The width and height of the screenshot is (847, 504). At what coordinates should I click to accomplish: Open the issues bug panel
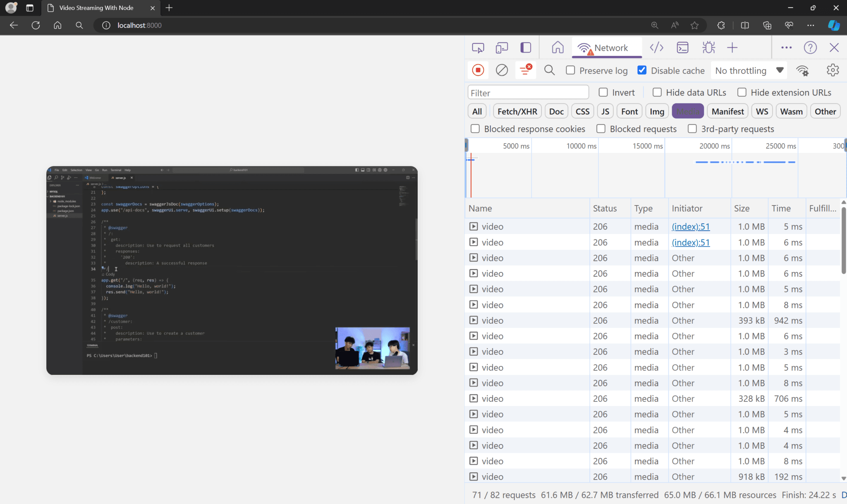click(708, 47)
